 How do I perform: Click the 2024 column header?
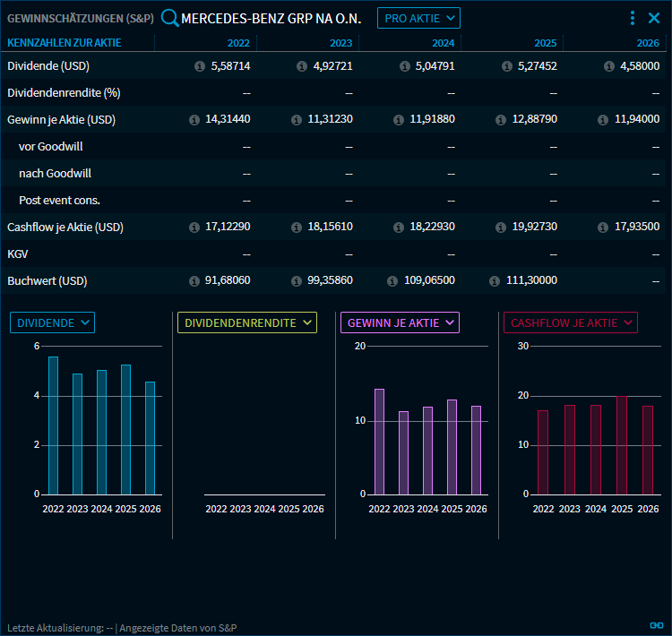(443, 43)
